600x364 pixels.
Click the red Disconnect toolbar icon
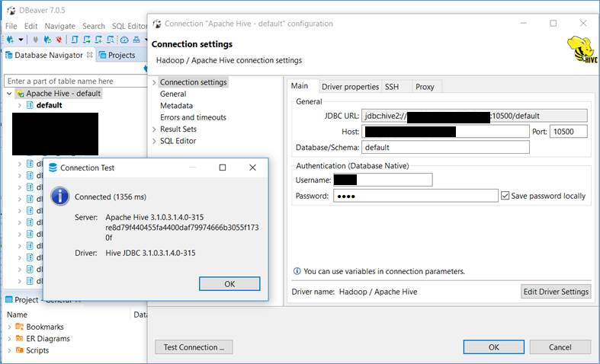point(59,40)
